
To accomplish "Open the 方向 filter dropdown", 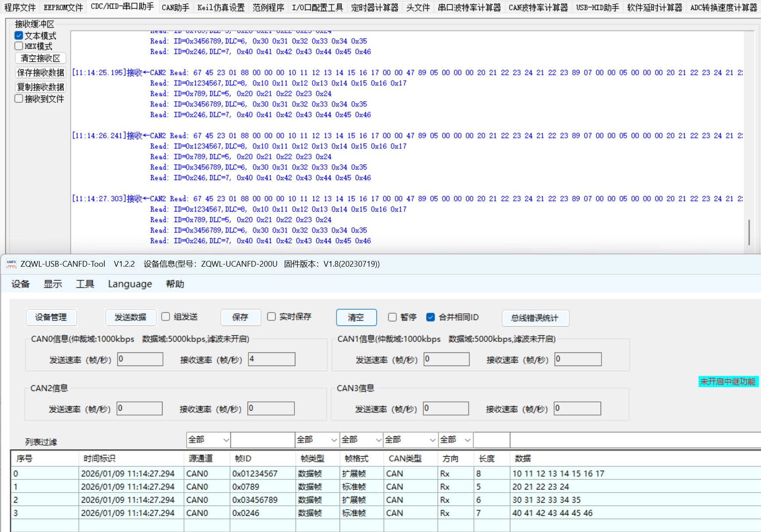I will [x=456, y=440].
